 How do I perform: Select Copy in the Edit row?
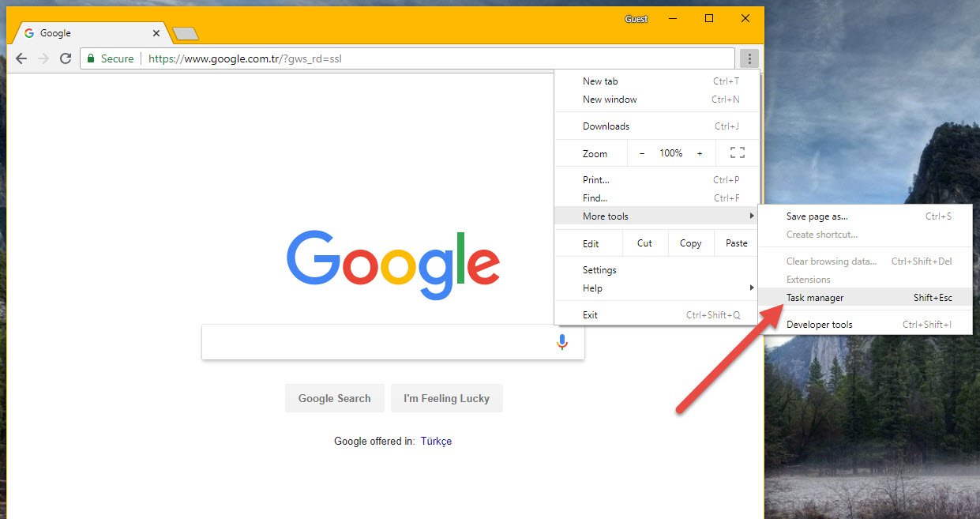pyautogui.click(x=690, y=243)
